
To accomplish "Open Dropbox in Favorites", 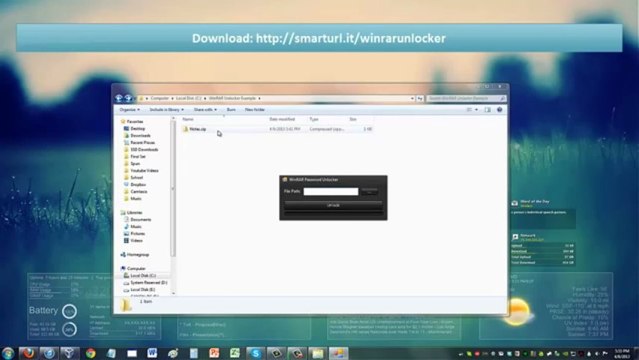I will pos(138,184).
